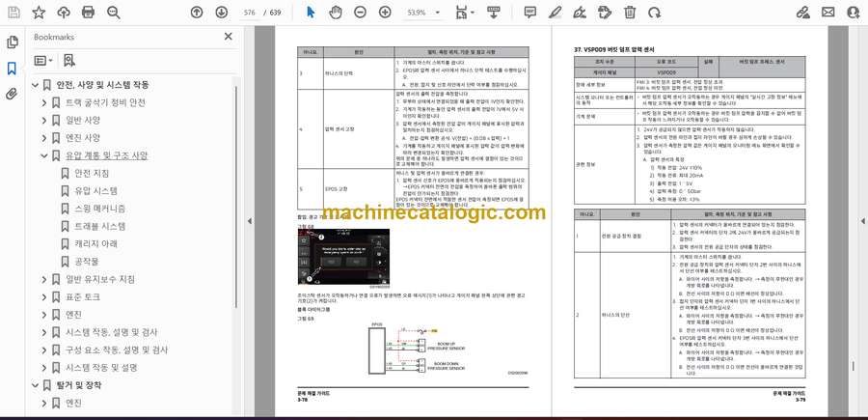Screen dimensions: 868x420
Task: Zoom out with the minus button
Action: pos(361,13)
